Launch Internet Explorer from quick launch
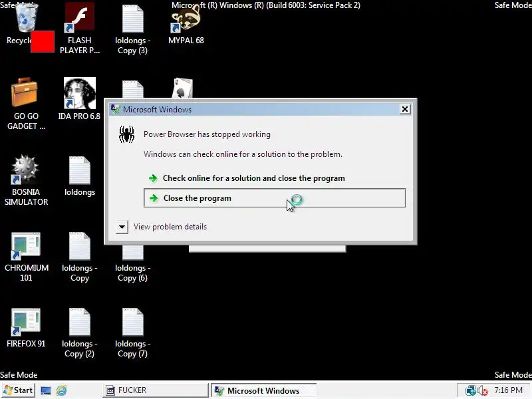 point(61,390)
